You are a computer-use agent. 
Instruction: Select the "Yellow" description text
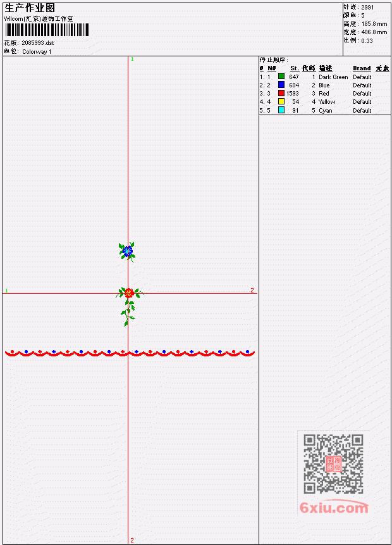coord(327,102)
